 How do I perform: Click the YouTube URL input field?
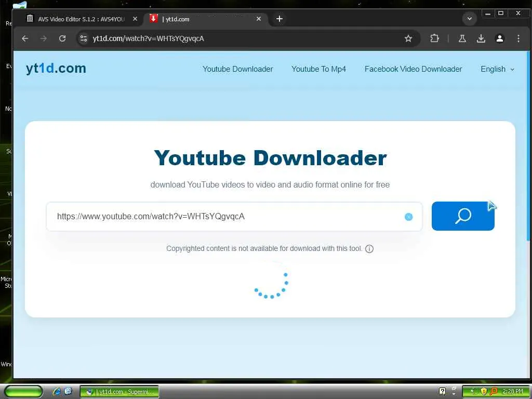[234, 217]
